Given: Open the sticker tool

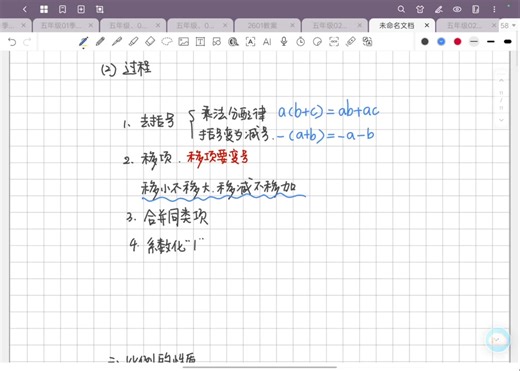Looking at the screenshot, I should tap(317, 42).
